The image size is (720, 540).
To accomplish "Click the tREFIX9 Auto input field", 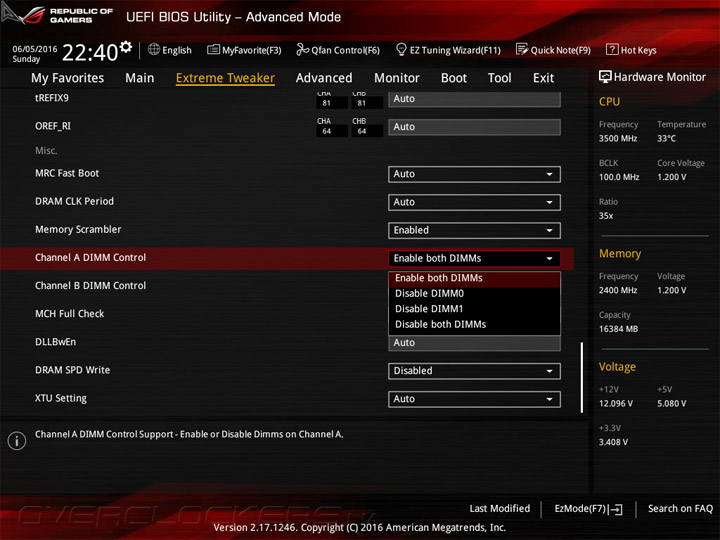I will click(x=474, y=99).
